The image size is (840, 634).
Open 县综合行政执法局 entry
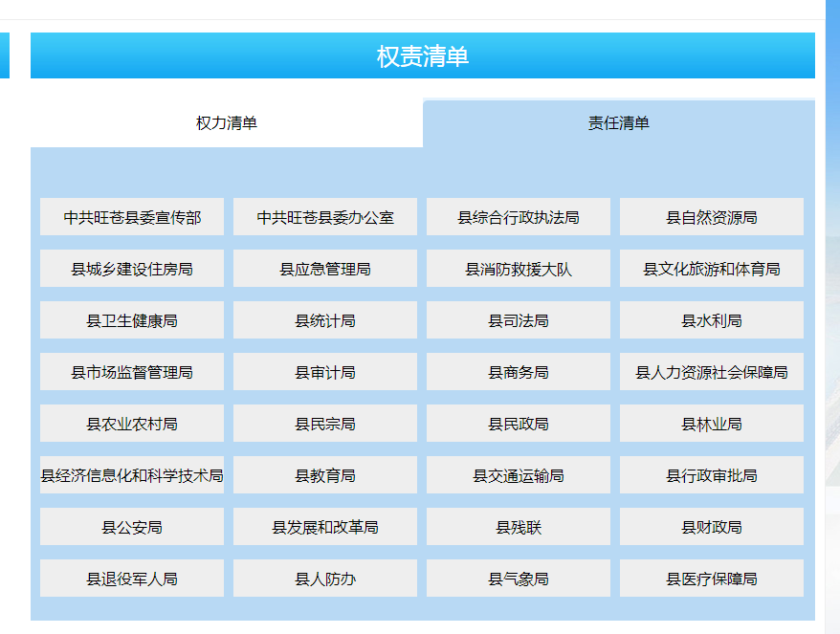tap(519, 217)
